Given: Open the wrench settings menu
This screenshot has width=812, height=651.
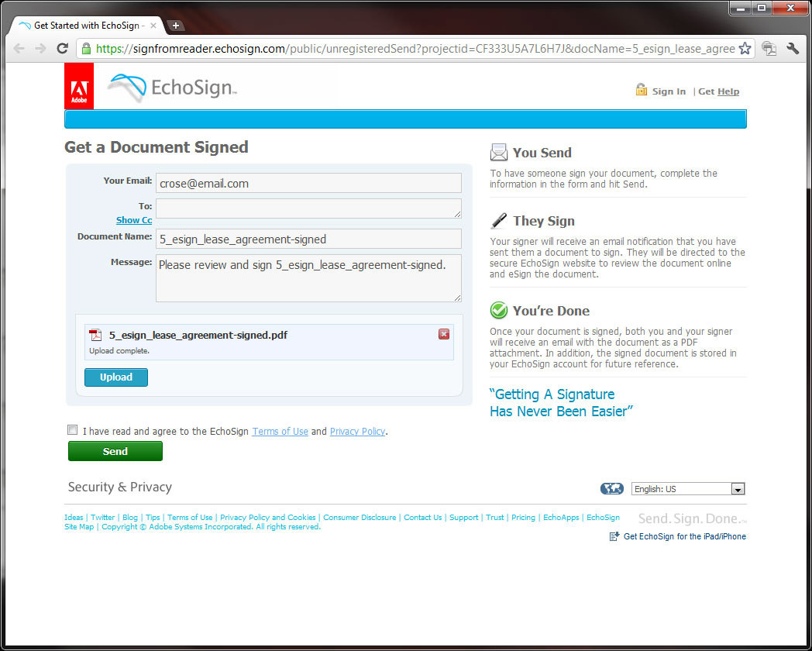Looking at the screenshot, I should pos(793,49).
